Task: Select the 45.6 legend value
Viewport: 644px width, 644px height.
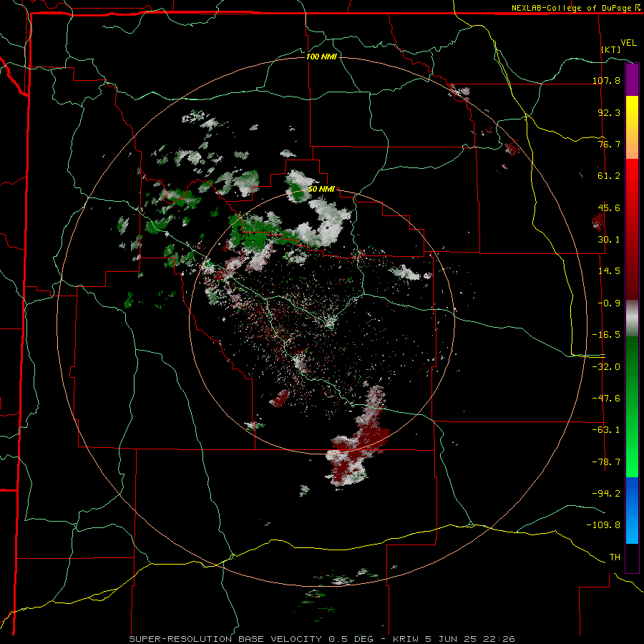Action: pos(609,208)
